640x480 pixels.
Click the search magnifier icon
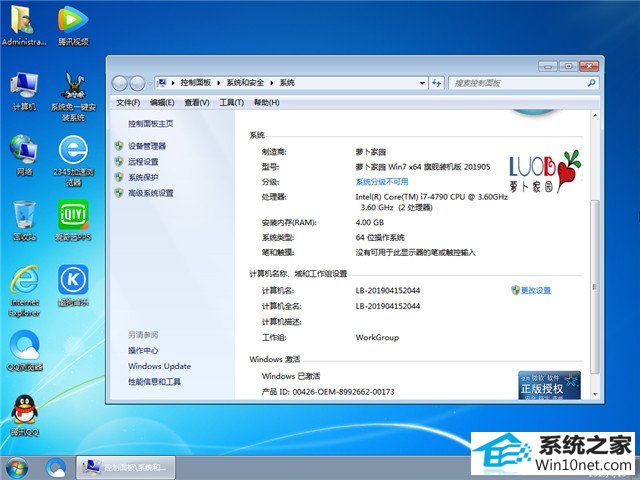(x=591, y=83)
